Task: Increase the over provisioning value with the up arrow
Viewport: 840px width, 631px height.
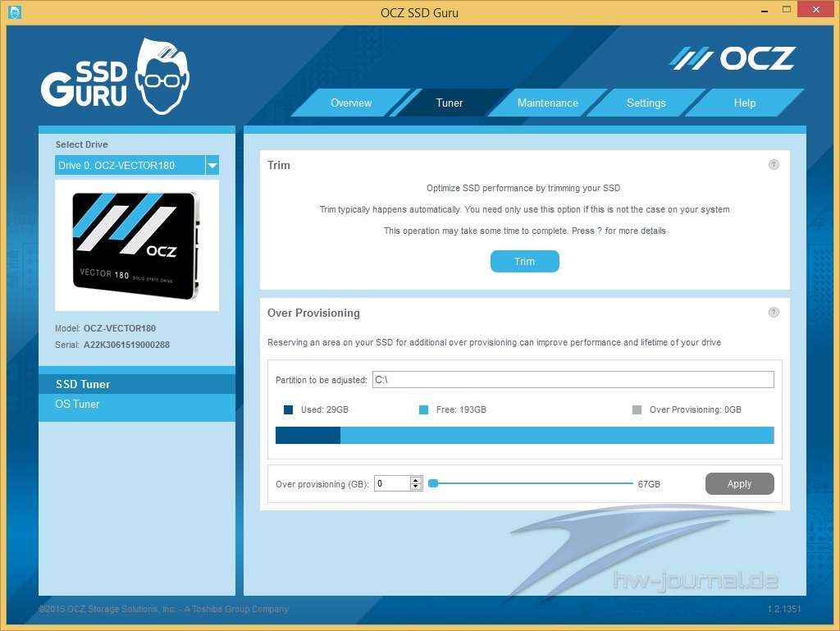Action: pos(416,481)
